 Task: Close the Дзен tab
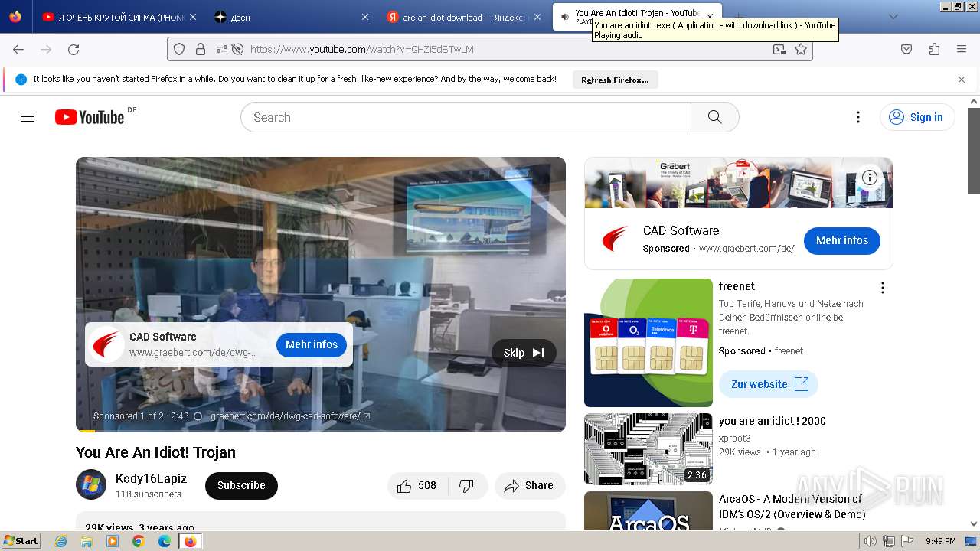(364, 17)
